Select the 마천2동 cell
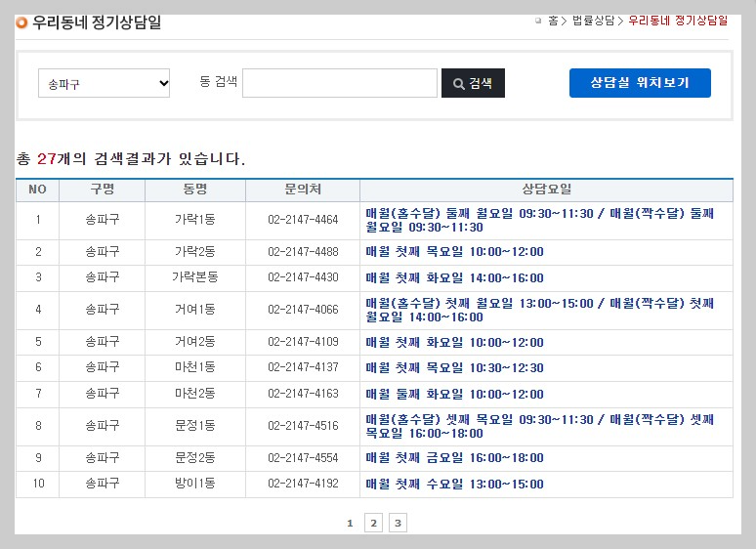Viewport: 756px width, 549px height. pyautogui.click(x=195, y=394)
